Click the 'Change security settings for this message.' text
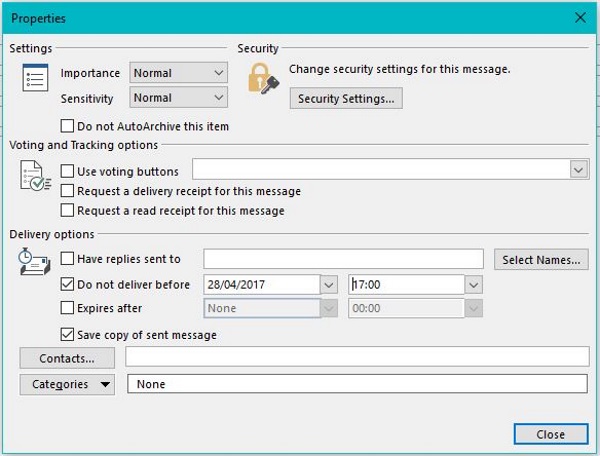The width and height of the screenshot is (600, 456). click(x=399, y=69)
